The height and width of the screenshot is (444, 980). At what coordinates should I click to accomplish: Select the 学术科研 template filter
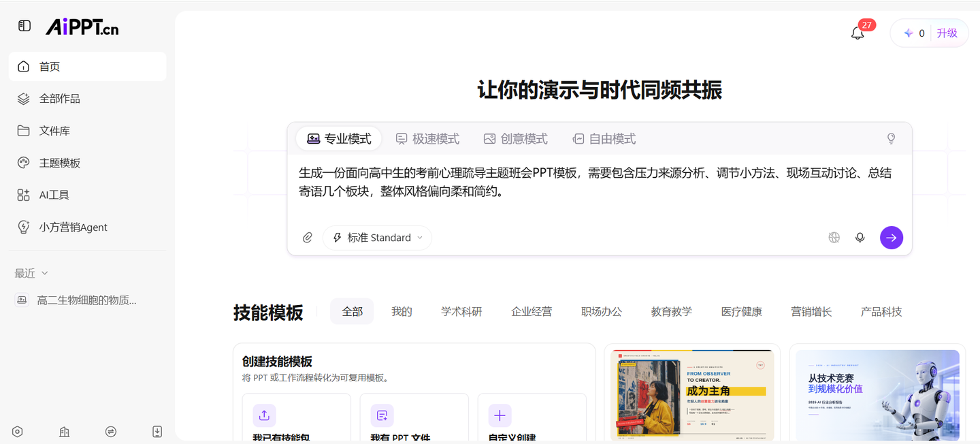(461, 311)
